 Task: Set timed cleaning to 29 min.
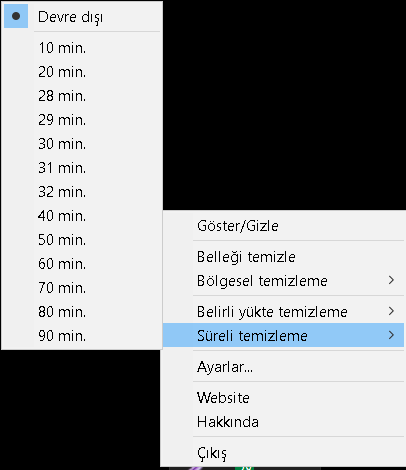click(82, 120)
